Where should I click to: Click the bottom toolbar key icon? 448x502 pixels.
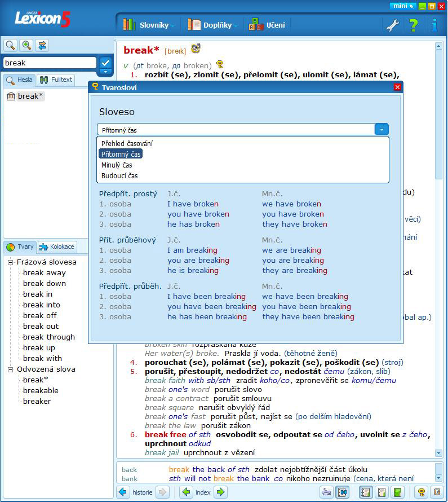click(x=421, y=492)
